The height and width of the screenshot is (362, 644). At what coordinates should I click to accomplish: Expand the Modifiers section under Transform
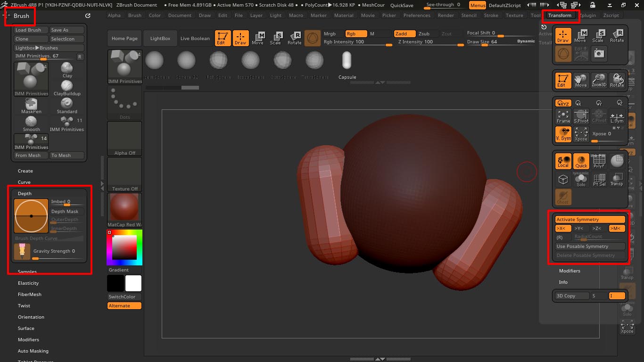[570, 271]
